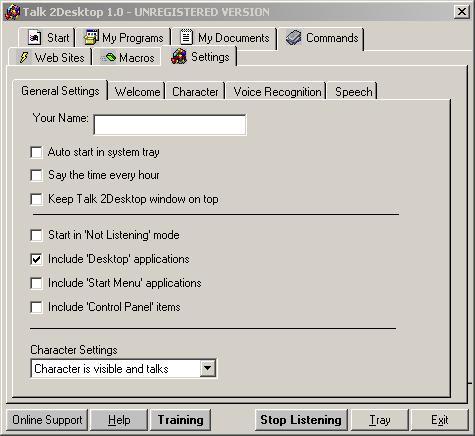Switch to the Welcome tab
Viewport: 475px width, 436px height.
pos(137,92)
